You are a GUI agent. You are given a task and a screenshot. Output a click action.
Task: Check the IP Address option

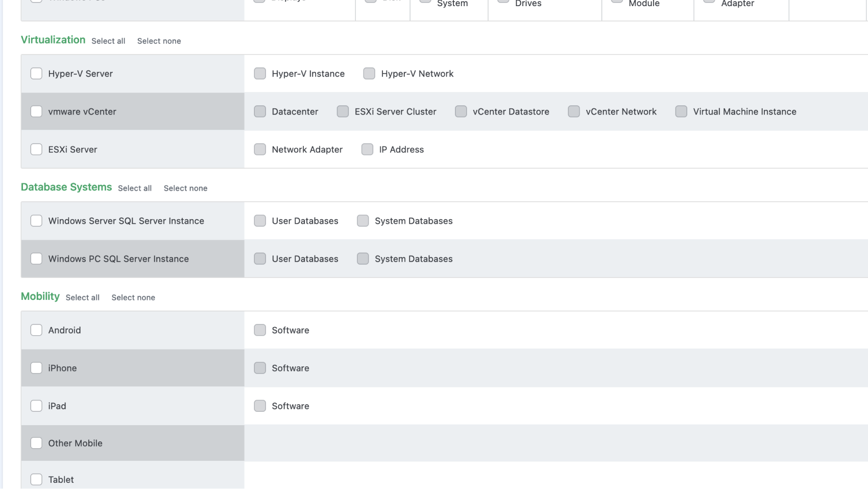[367, 149]
